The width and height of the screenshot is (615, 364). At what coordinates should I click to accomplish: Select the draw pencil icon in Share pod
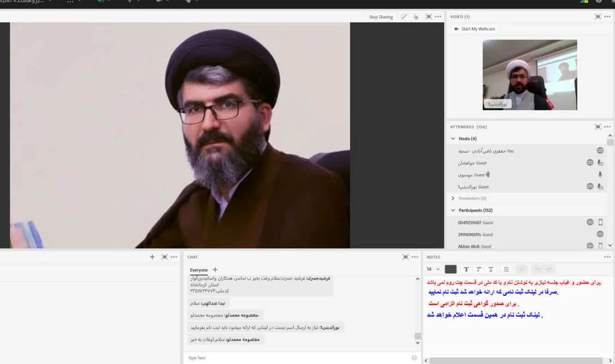pyautogui.click(x=404, y=17)
